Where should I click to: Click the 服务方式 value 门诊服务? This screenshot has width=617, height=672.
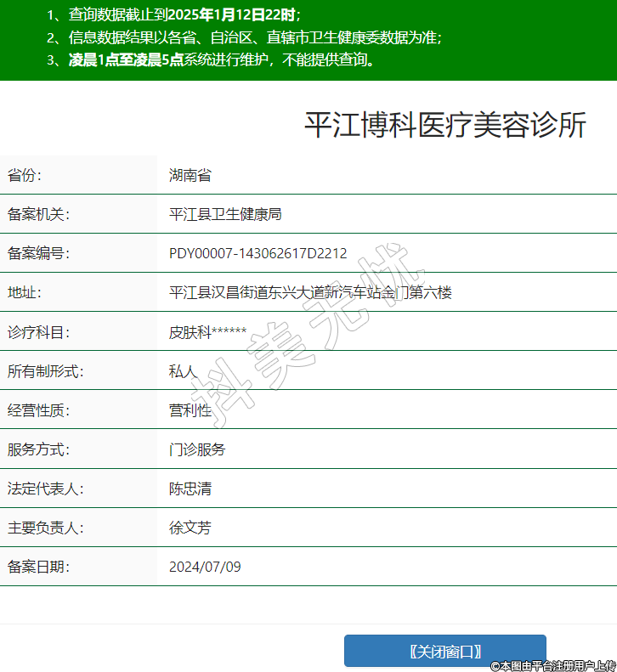(x=197, y=449)
